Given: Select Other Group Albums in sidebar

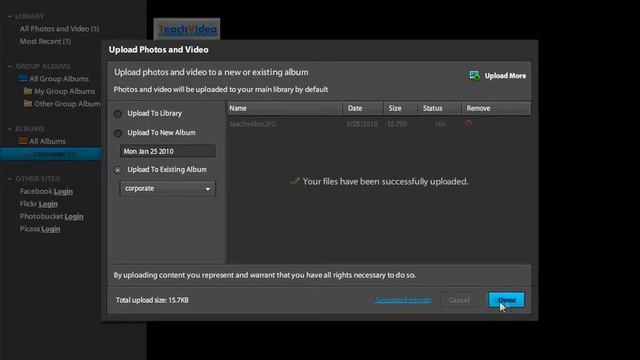Looking at the screenshot, I should (67, 104).
